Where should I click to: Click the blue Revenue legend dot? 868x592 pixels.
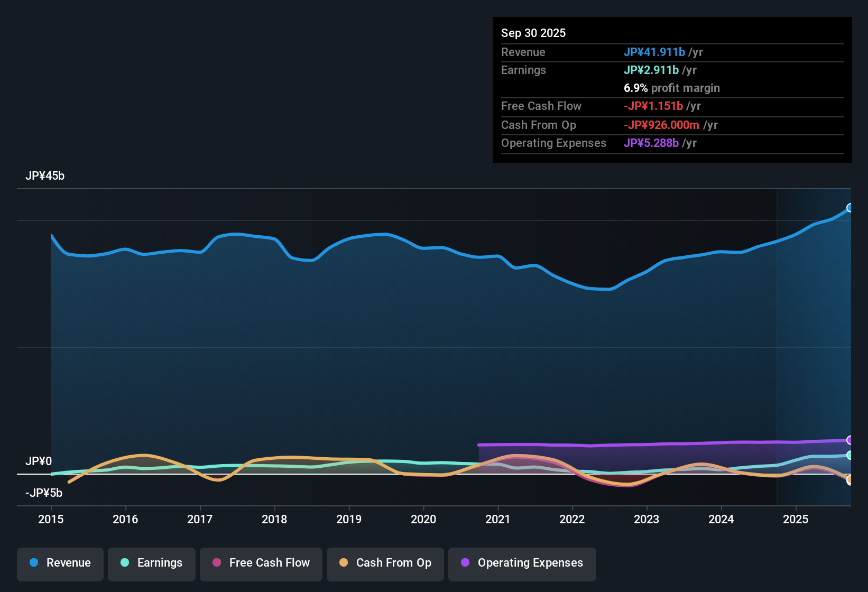34,563
